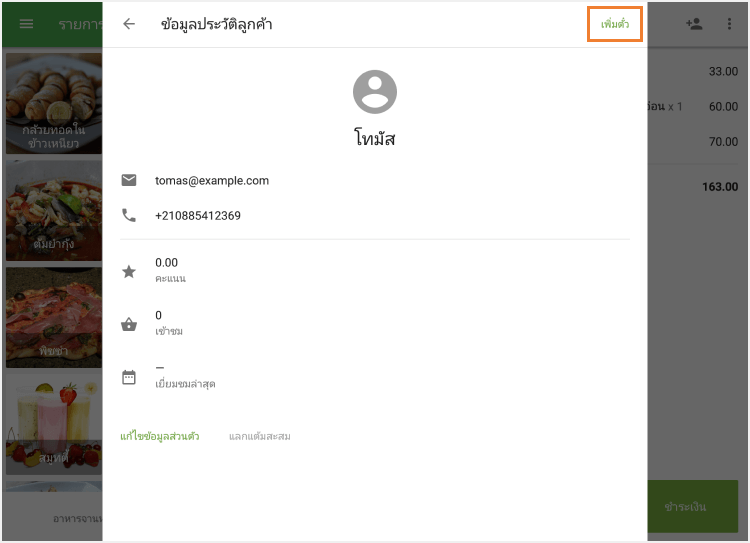
Task: Click the points star icon
Action: tap(129, 270)
